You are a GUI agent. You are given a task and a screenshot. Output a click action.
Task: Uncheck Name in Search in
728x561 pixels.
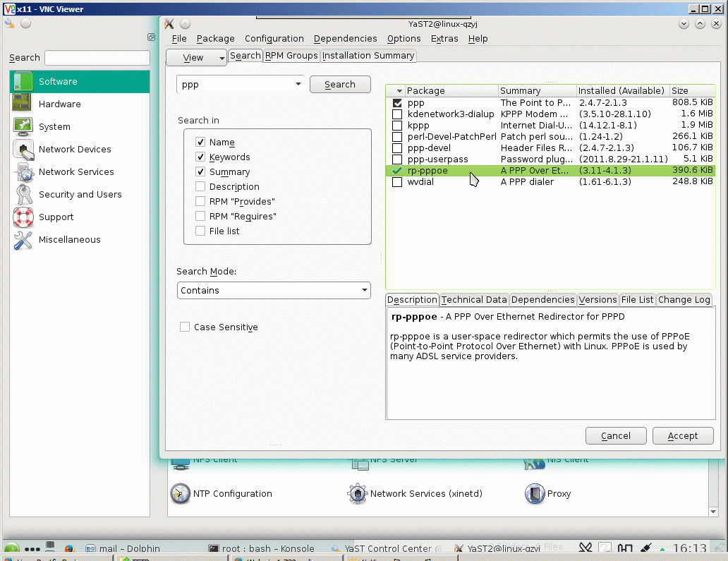tap(200, 142)
